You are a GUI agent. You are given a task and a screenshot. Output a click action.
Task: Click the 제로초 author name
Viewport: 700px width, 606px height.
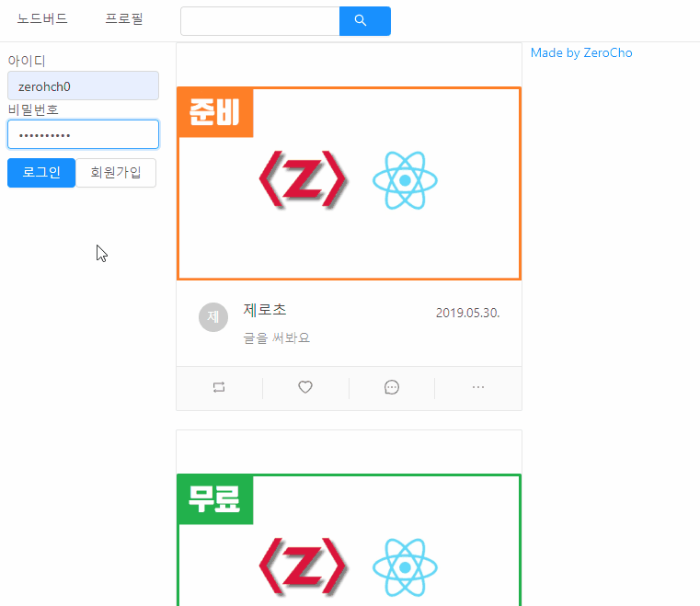(265, 310)
